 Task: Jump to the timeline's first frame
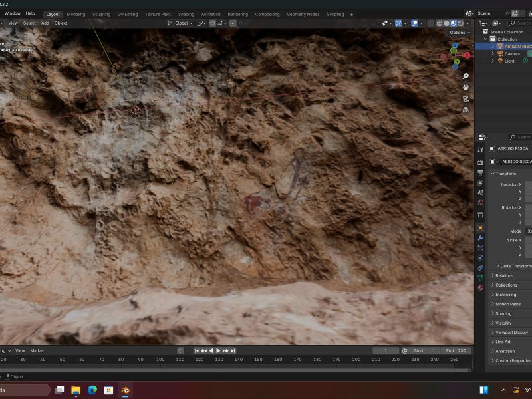point(197,351)
